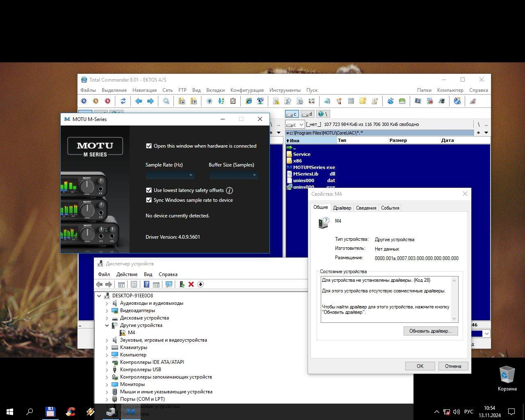This screenshot has height=420, width=525.
Task: Click the refresh arrows icon in Total Commander
Action: 123,101
